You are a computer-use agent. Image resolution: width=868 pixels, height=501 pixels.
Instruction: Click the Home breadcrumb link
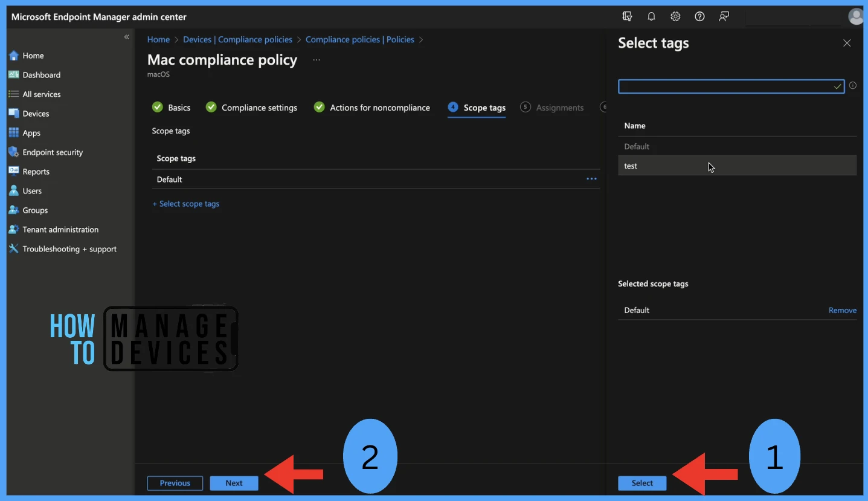coord(158,40)
